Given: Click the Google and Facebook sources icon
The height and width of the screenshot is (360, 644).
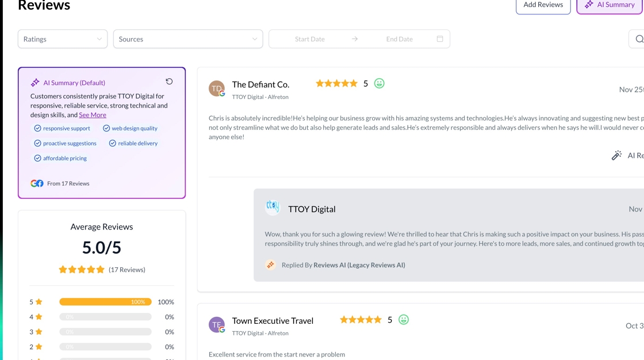Looking at the screenshot, I should (37, 183).
